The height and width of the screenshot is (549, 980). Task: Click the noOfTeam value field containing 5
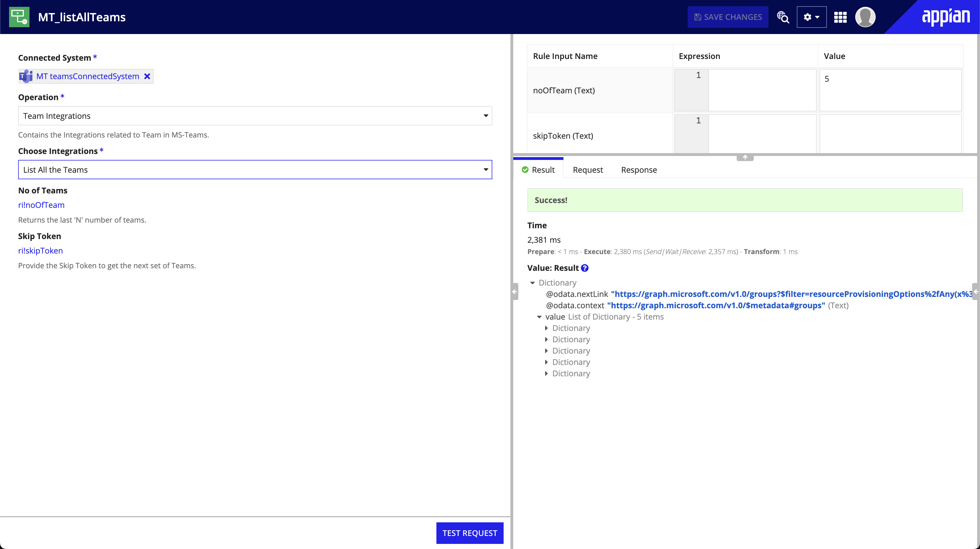[x=890, y=90]
